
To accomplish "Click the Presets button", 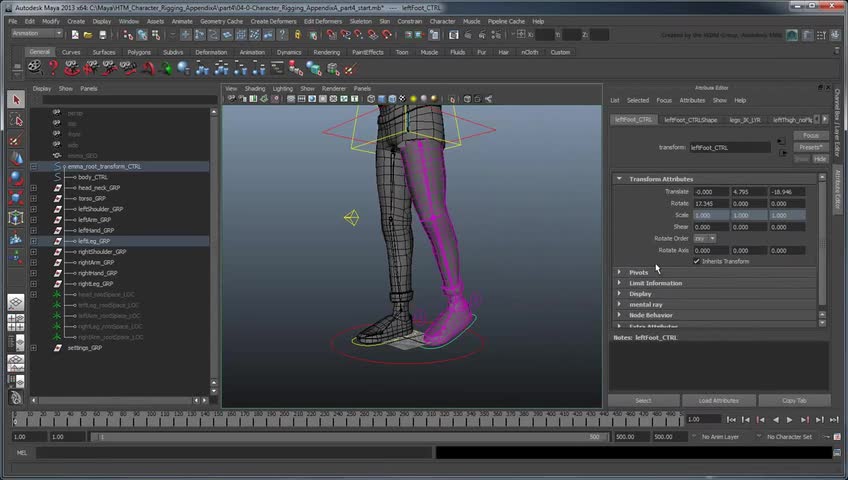I will tap(810, 147).
